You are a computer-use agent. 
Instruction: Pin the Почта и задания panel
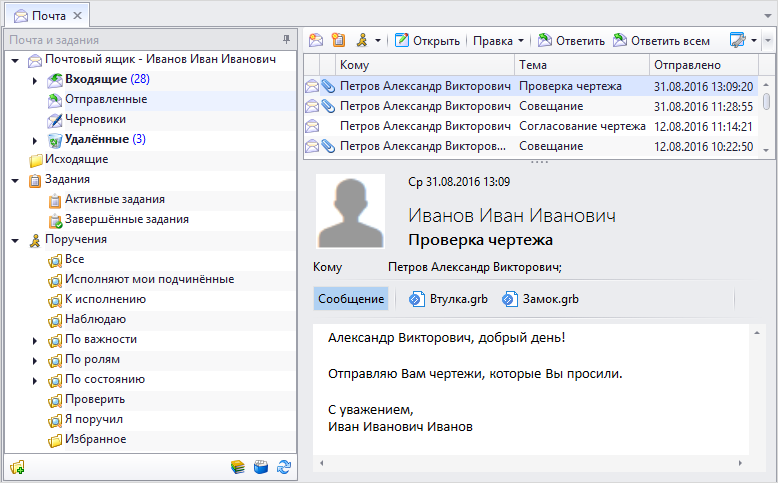(x=287, y=40)
